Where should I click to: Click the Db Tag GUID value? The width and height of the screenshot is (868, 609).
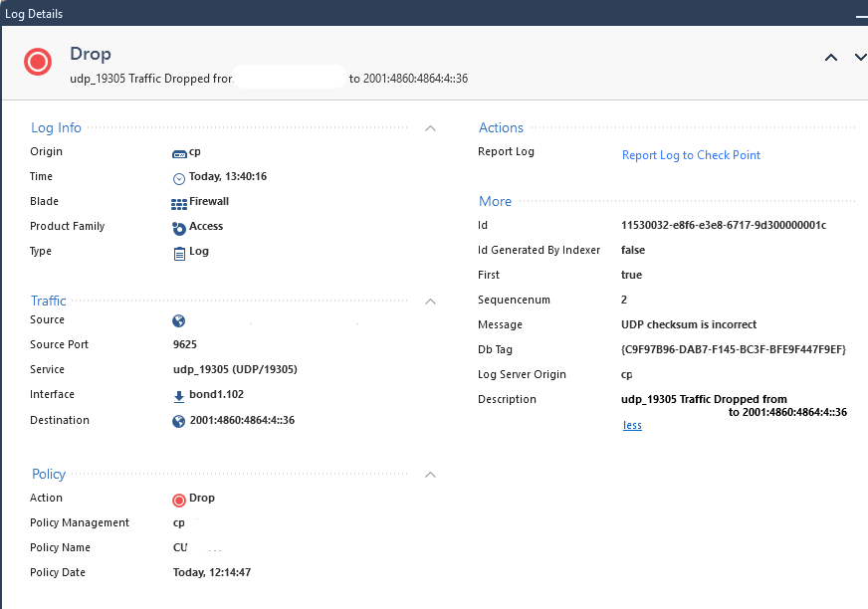tap(734, 349)
